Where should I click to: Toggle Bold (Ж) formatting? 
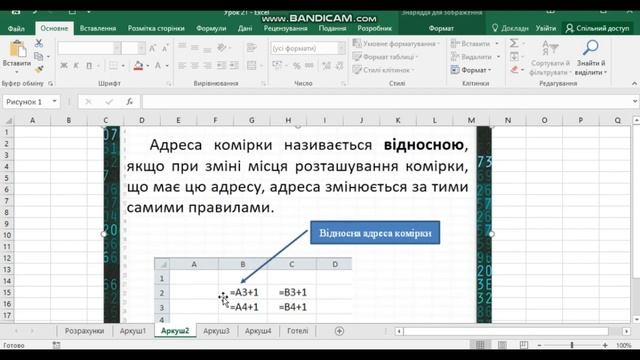coord(64,65)
